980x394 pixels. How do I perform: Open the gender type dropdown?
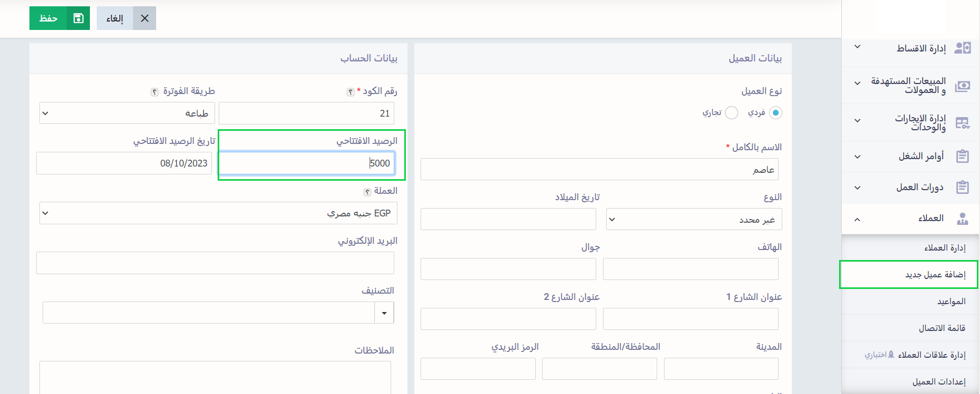(x=693, y=220)
